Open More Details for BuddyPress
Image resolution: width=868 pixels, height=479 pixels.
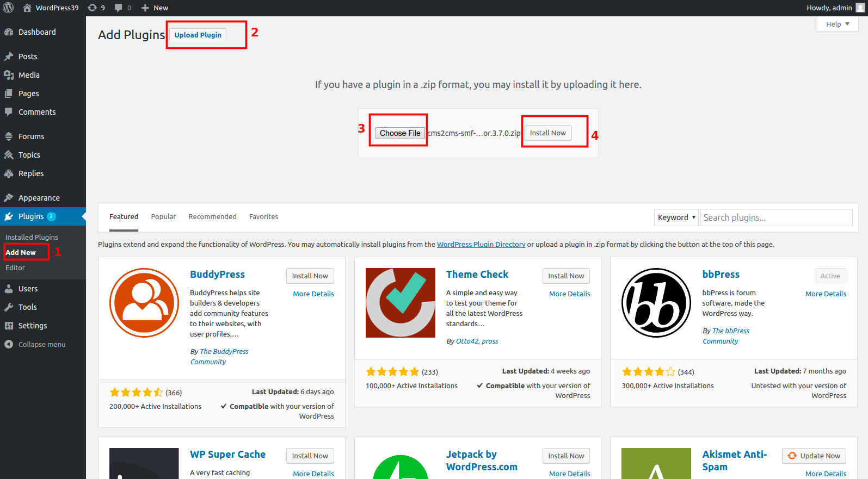[313, 294]
